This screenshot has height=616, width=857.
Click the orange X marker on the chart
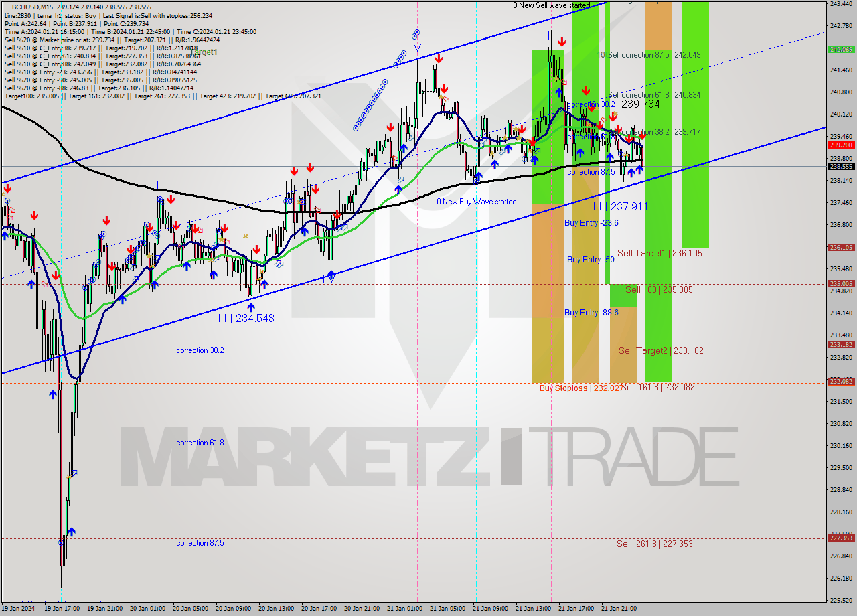point(246,236)
